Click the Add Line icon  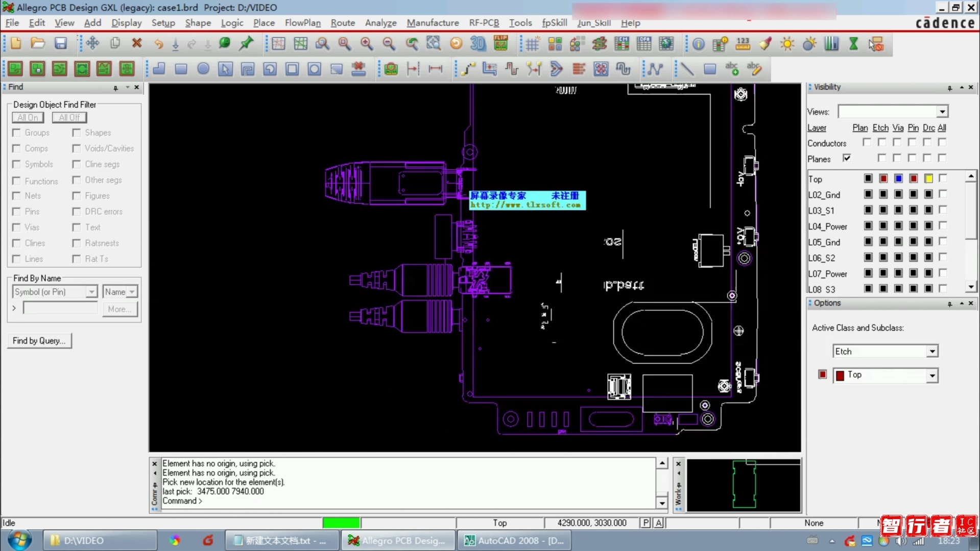687,68
